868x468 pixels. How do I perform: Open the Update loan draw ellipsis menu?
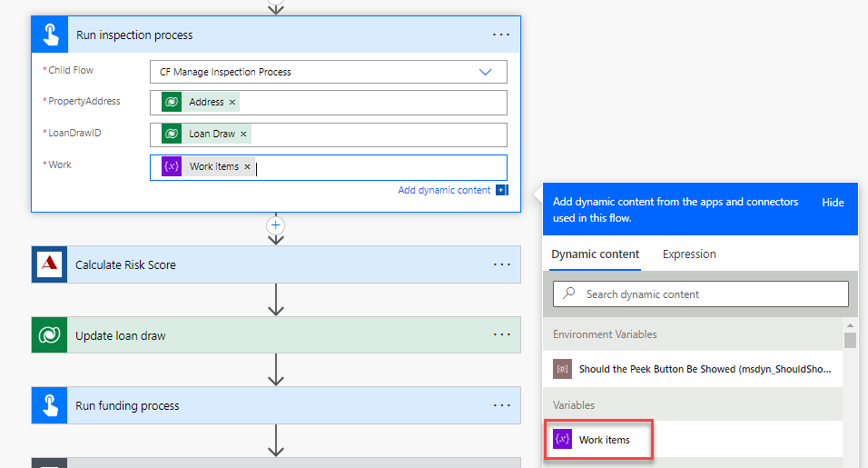(501, 335)
